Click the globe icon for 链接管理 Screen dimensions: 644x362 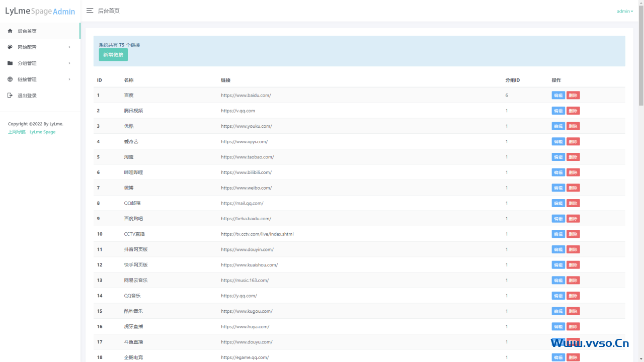coord(10,79)
